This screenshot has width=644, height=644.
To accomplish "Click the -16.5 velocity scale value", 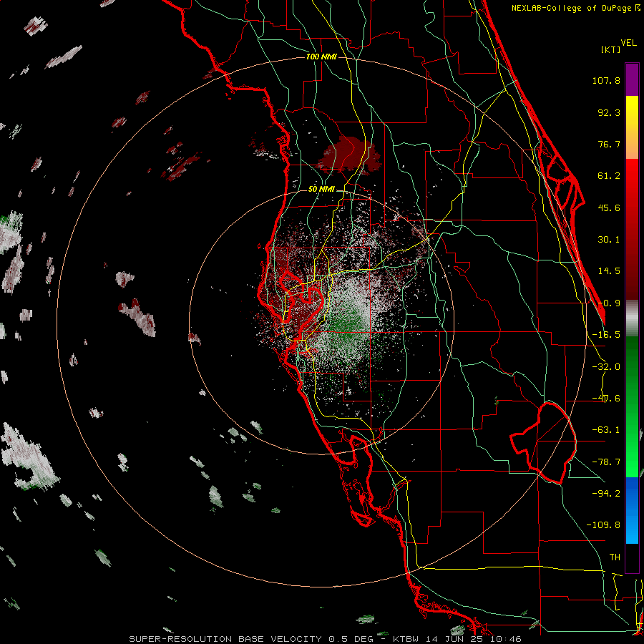I will 606,334.
